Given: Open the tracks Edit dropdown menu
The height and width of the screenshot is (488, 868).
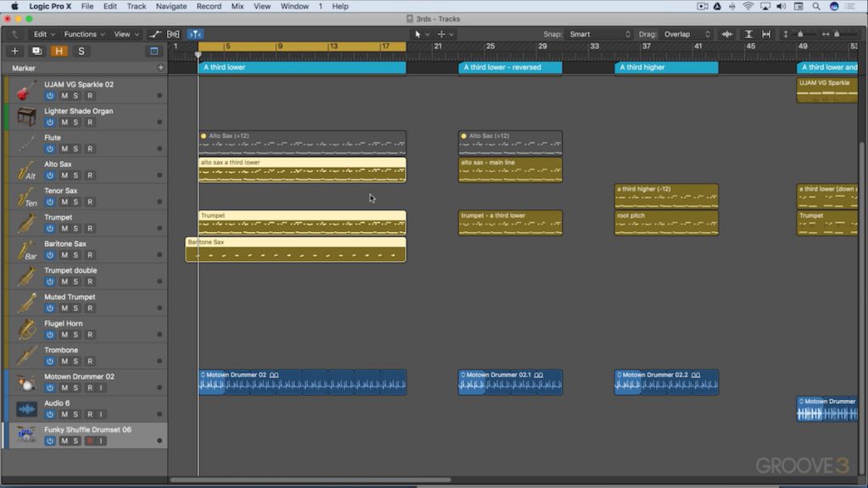Looking at the screenshot, I should [x=44, y=34].
